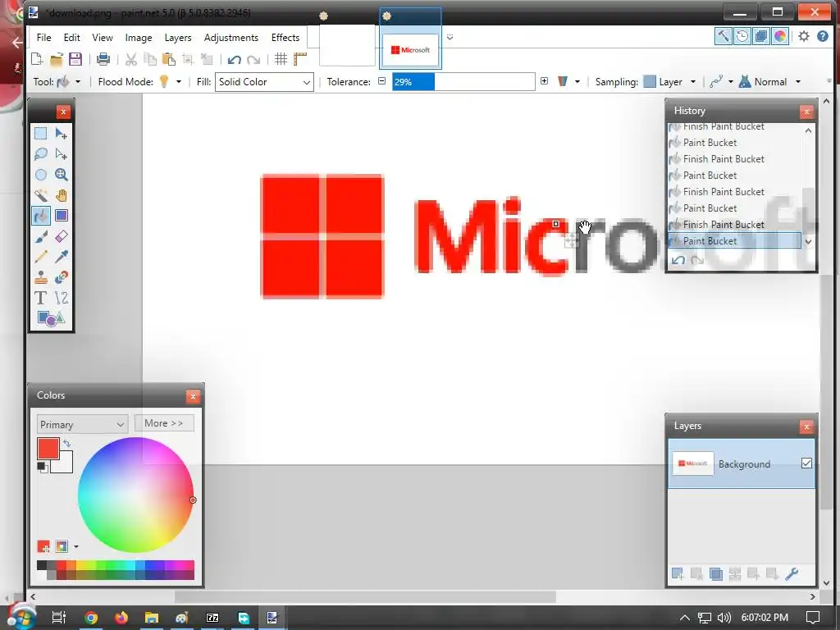840x630 pixels.
Task: Select the Magic Wand tool
Action: point(41,195)
